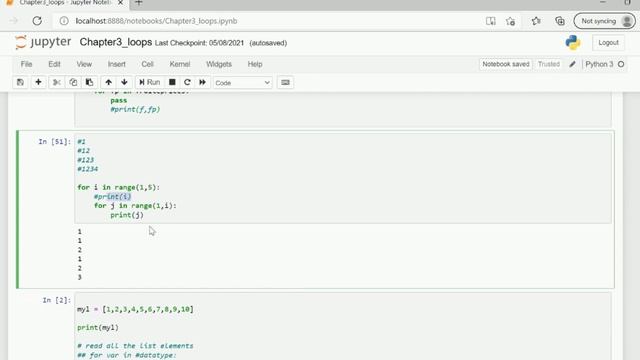Screen dimensions: 640x360
Task: Move selected cell up arrow
Action: click(x=109, y=82)
